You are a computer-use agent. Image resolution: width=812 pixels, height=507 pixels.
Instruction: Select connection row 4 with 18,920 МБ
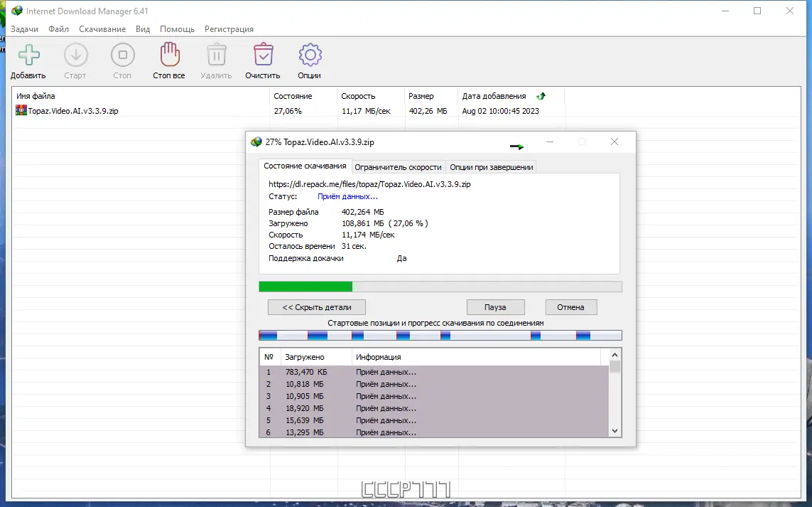pos(434,408)
